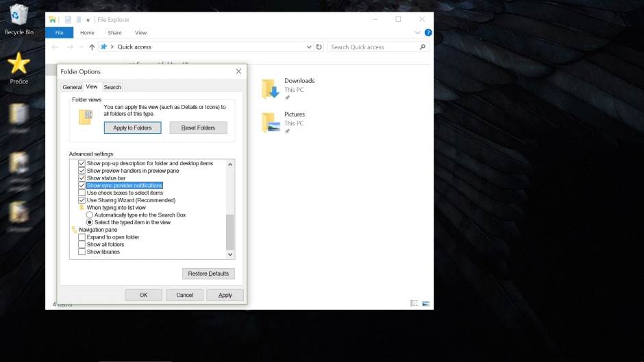Refresh the Quick access location
This screenshot has height=362, width=644.
[x=319, y=47]
